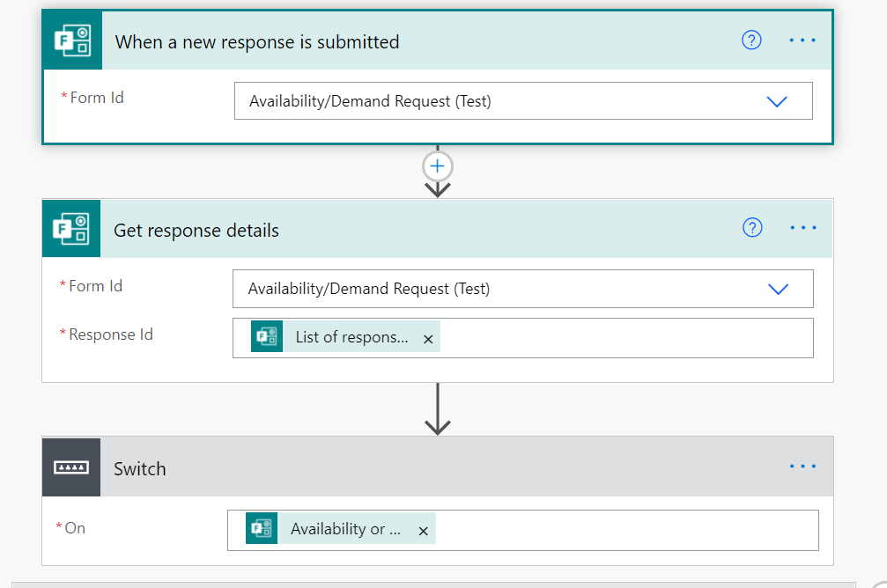This screenshot has height=588, width=887.
Task: Remove the List of responses token
Action: click(428, 337)
